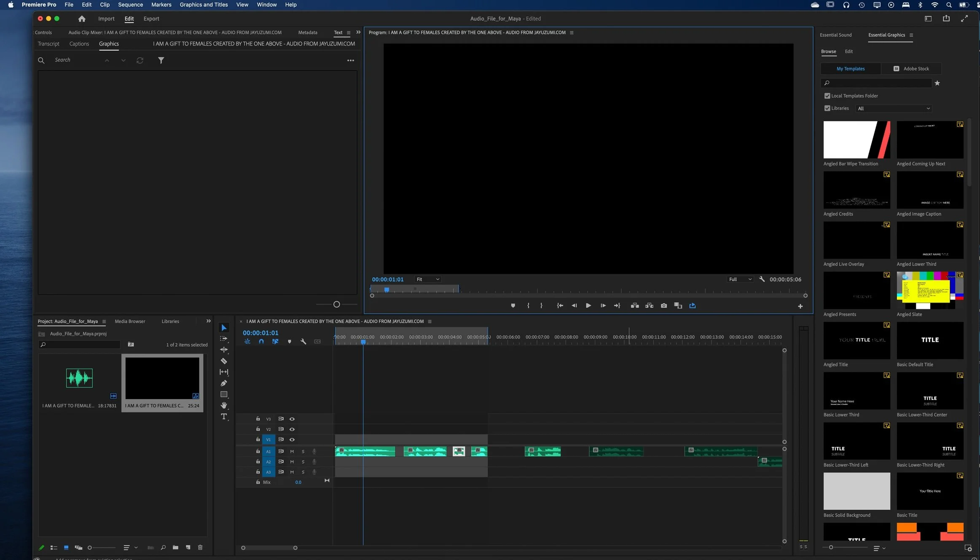Click the Adobe Stock button
Screen dimensions: 980x560
[911, 69]
